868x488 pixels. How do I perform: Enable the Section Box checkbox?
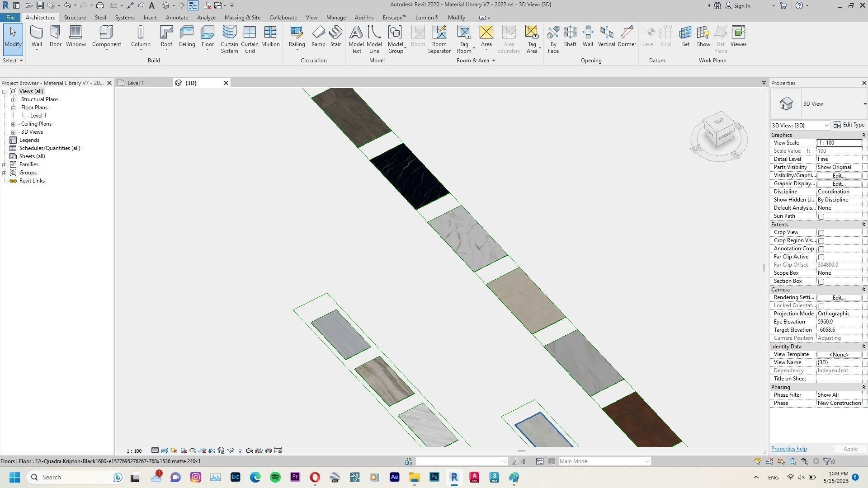tap(821, 281)
